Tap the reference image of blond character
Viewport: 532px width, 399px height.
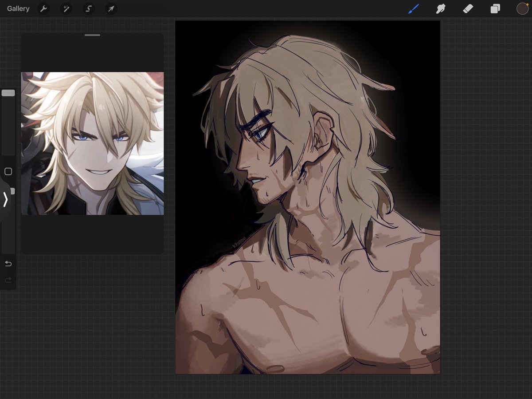pyautogui.click(x=92, y=143)
